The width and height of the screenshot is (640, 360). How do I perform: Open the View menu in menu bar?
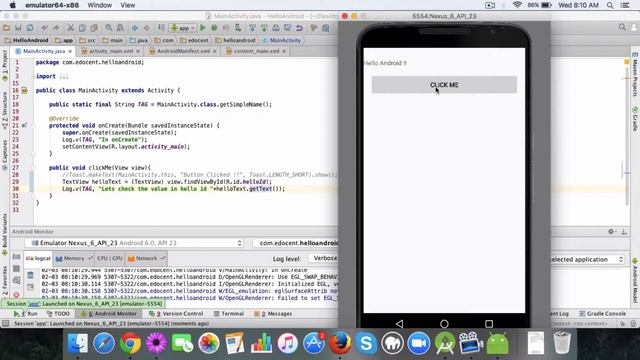click(127, 5)
